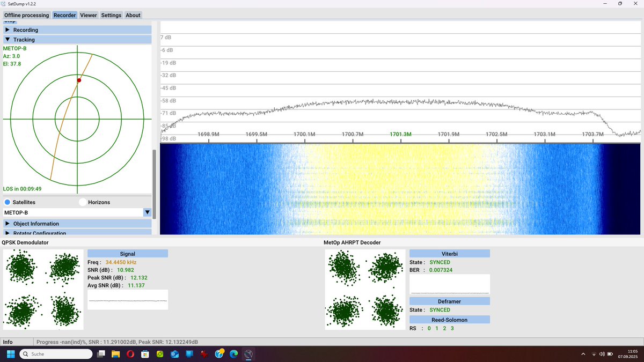
Task: Open the Wi-Fi network tray icon
Action: 594,354
